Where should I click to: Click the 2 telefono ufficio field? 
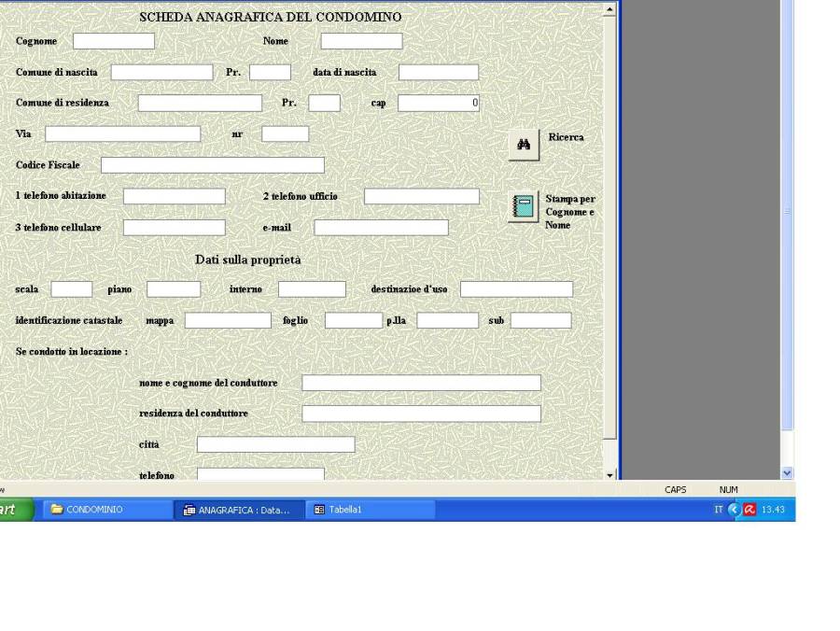point(422,197)
